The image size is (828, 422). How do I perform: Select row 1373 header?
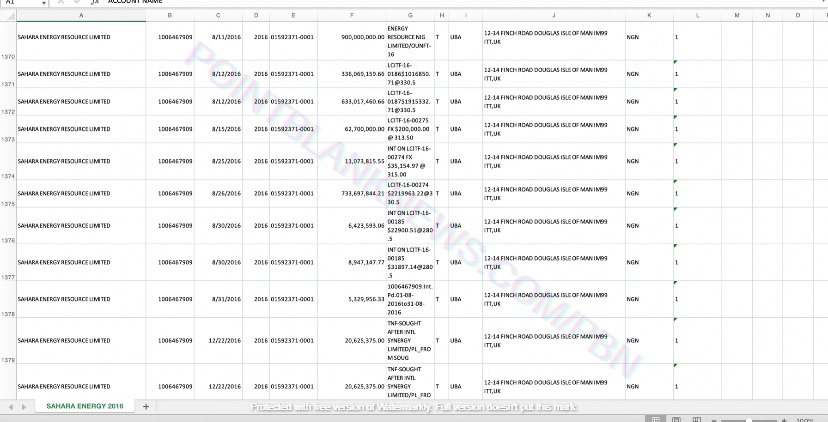pos(8,129)
